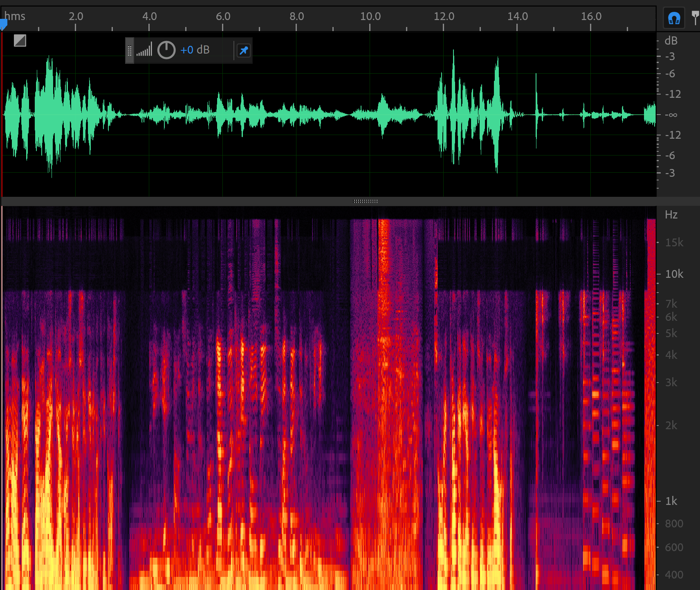The width and height of the screenshot is (700, 590).
Task: Click the 'dB' amplitude scale label
Action: click(671, 41)
